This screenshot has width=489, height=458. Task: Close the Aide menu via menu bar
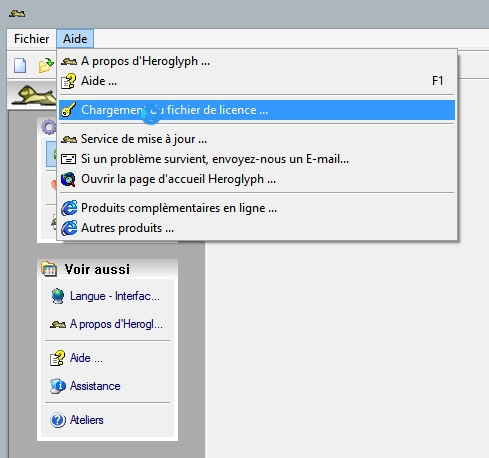coord(75,39)
